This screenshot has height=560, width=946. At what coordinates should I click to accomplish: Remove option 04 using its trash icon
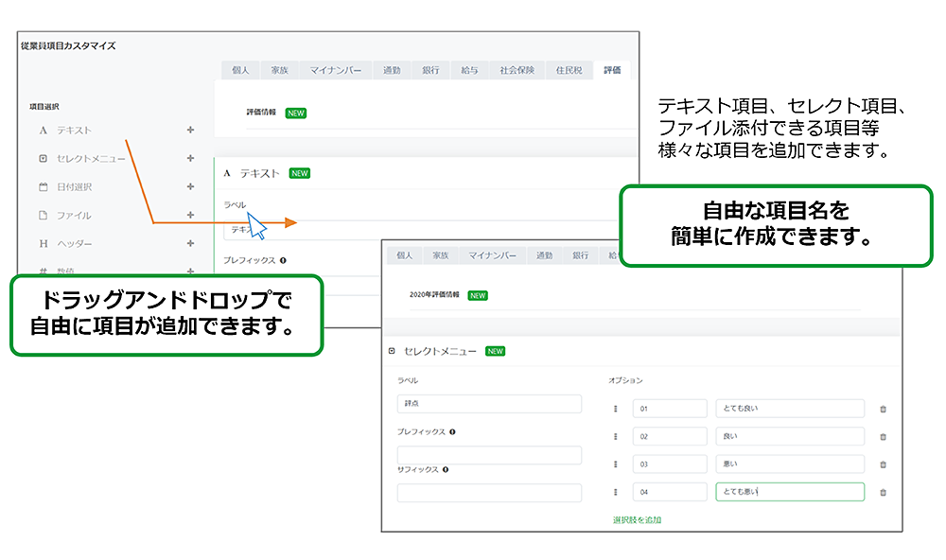point(883,493)
